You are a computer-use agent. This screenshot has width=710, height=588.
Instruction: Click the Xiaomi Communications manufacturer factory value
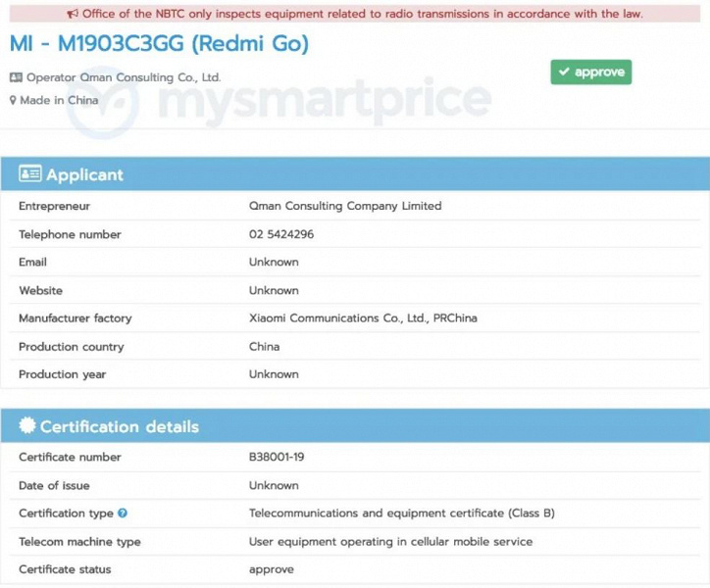[363, 318]
